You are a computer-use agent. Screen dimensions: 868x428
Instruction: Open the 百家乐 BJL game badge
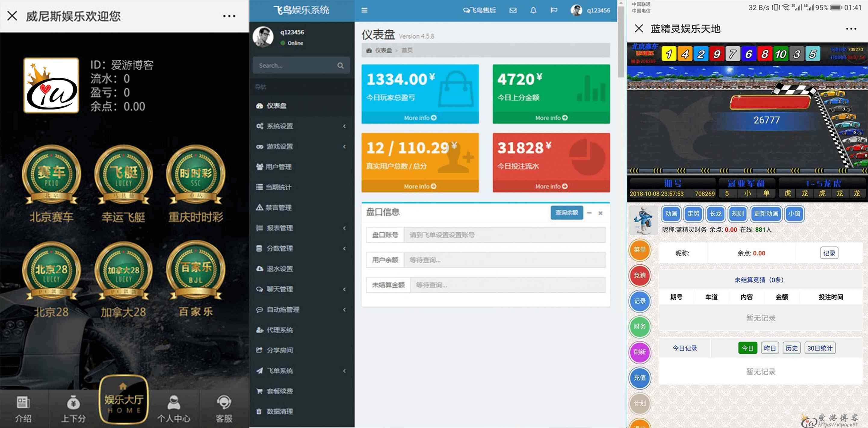196,271
